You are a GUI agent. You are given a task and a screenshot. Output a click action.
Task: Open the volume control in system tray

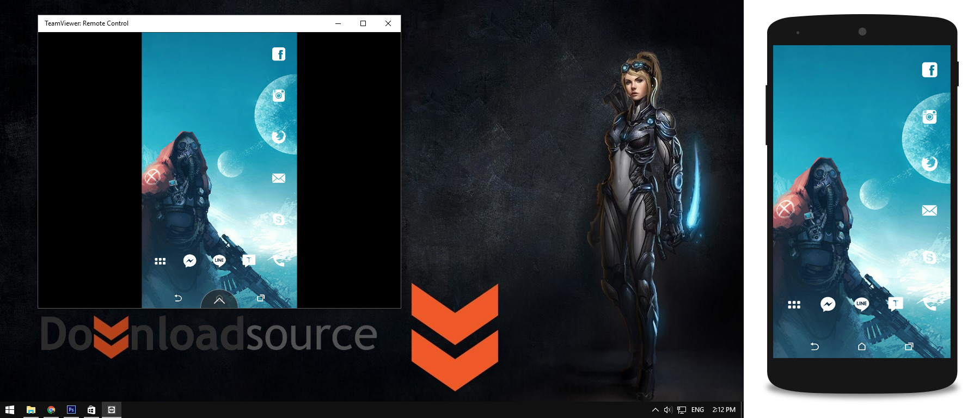click(668, 410)
